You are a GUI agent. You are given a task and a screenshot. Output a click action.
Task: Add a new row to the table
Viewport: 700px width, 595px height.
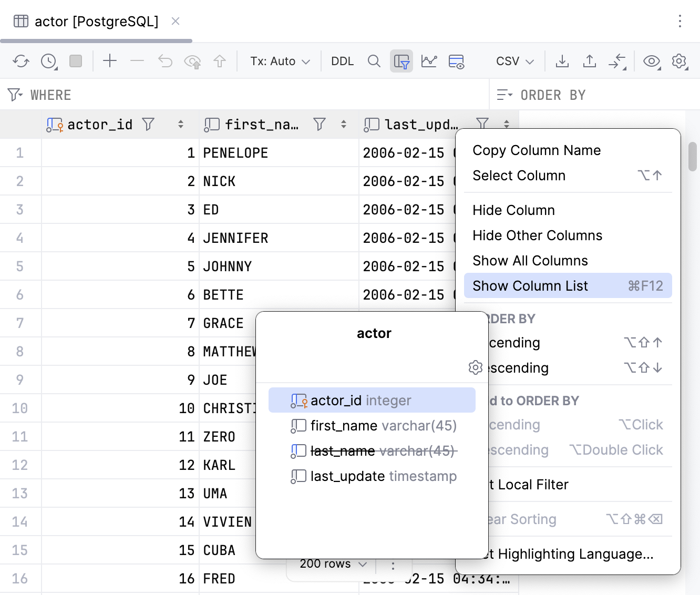(x=110, y=61)
